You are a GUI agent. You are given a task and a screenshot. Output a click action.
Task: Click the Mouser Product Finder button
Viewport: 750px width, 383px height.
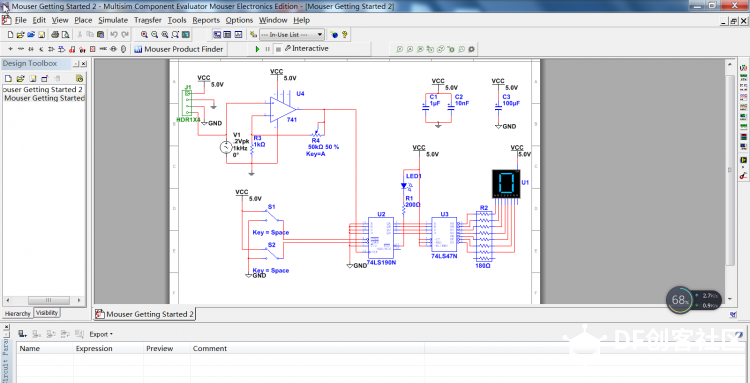pos(178,49)
